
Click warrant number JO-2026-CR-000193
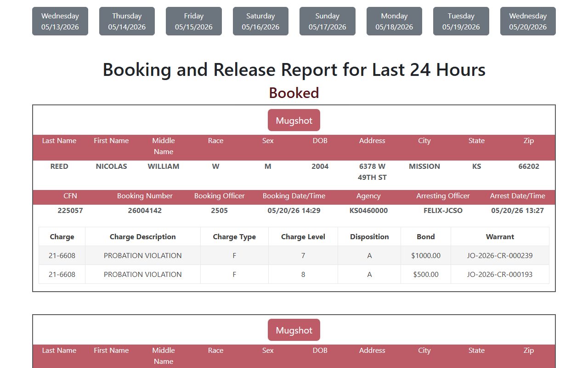point(500,275)
